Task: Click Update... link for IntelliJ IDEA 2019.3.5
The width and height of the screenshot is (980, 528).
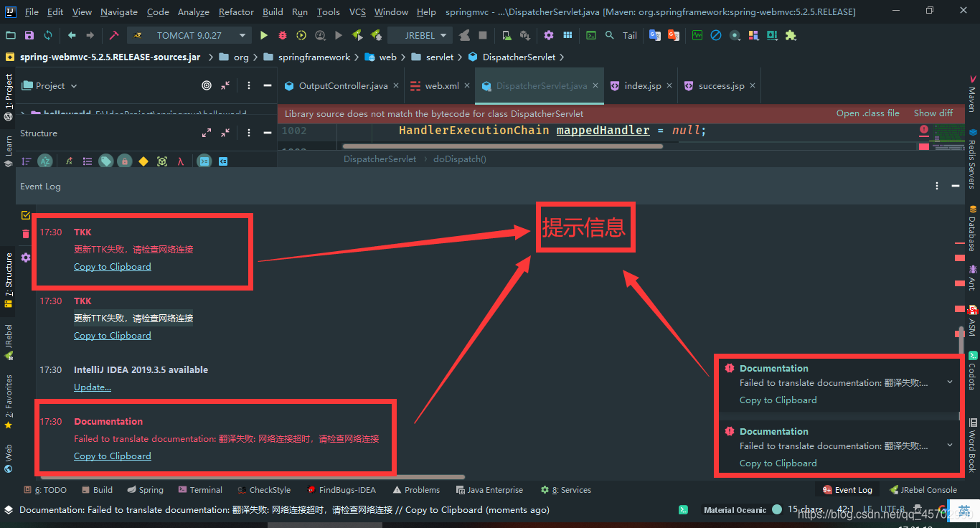Action: pyautogui.click(x=93, y=387)
